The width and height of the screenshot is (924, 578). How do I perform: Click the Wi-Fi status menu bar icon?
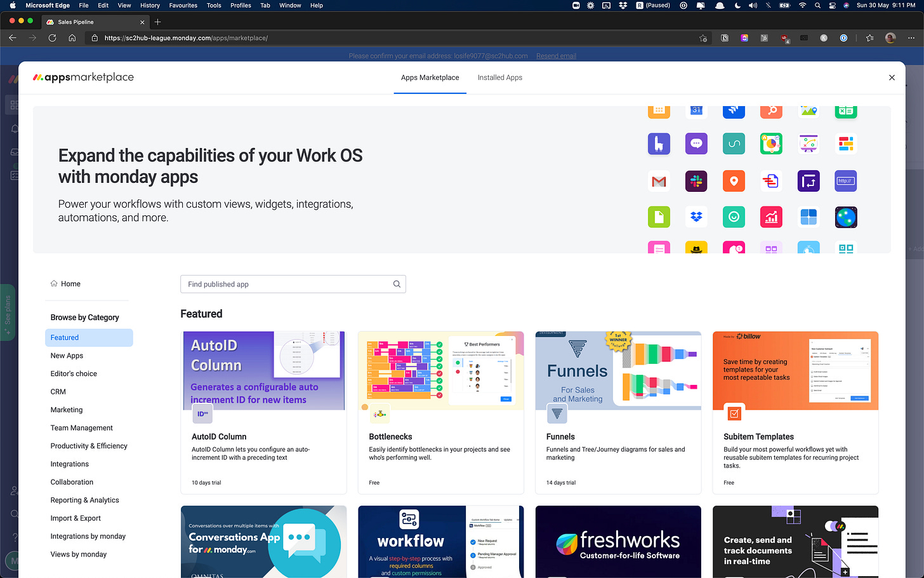[x=802, y=5]
